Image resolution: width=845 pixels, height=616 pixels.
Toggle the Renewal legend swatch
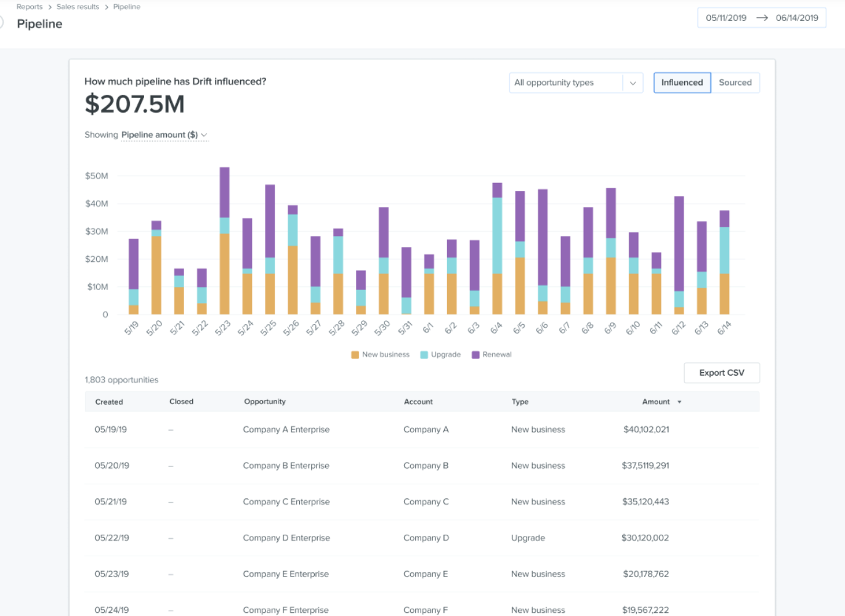tap(475, 355)
